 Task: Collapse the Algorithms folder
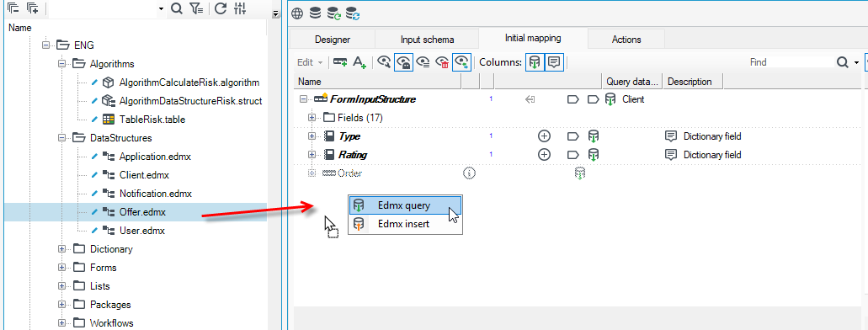point(62,64)
